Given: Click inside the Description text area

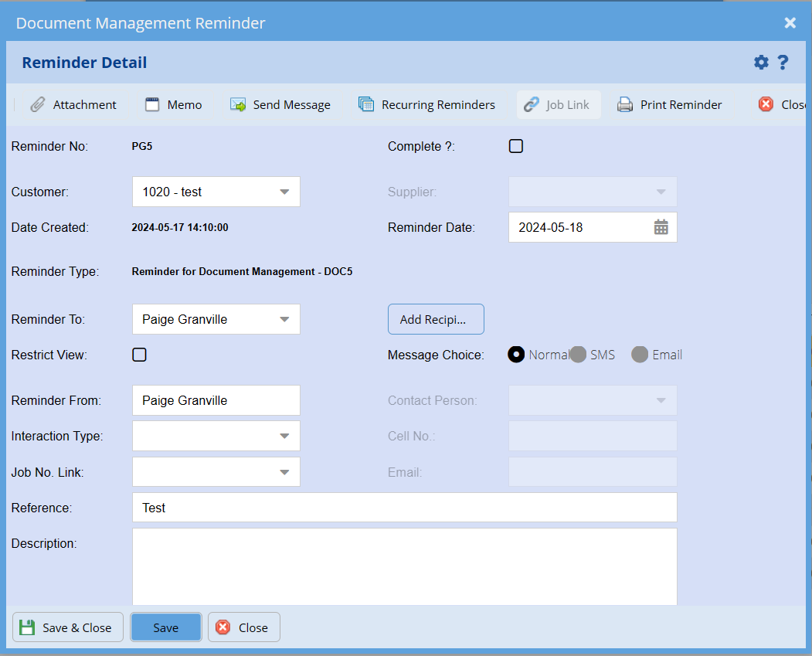Looking at the screenshot, I should point(404,566).
